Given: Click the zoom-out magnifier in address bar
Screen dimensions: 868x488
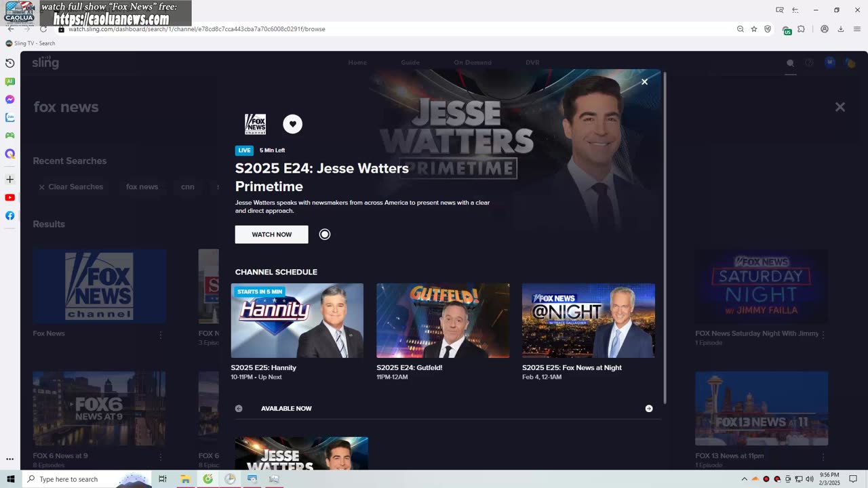Looking at the screenshot, I should (741, 29).
